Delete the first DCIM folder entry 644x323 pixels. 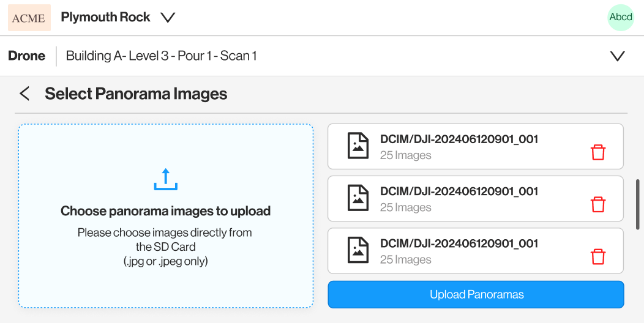pyautogui.click(x=597, y=152)
